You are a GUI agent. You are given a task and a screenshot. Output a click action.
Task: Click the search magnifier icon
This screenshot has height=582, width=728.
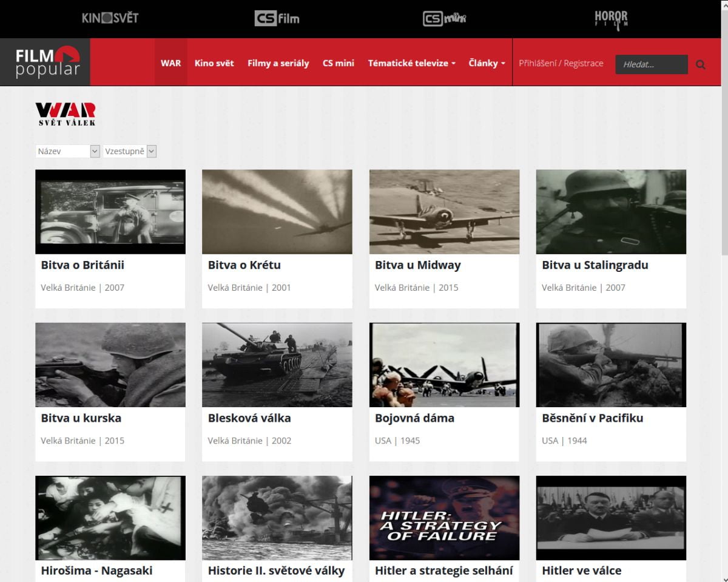coord(701,64)
